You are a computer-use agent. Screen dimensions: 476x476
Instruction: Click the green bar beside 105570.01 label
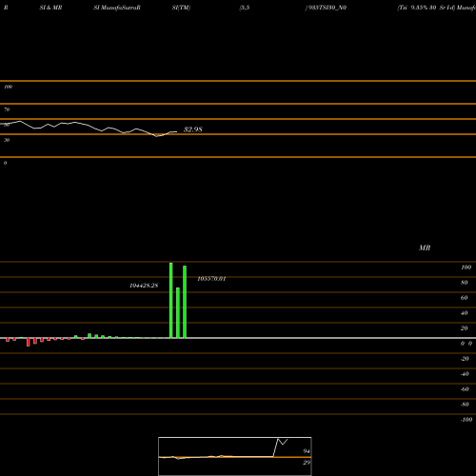point(185,302)
